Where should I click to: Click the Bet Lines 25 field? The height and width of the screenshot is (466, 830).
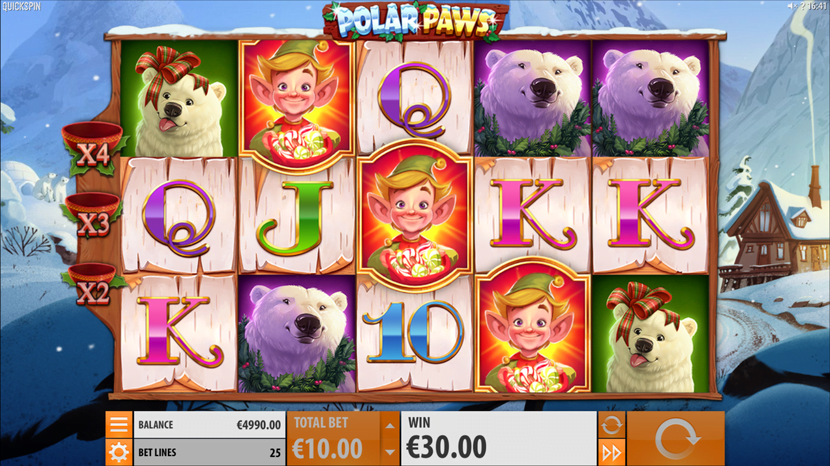point(209,453)
